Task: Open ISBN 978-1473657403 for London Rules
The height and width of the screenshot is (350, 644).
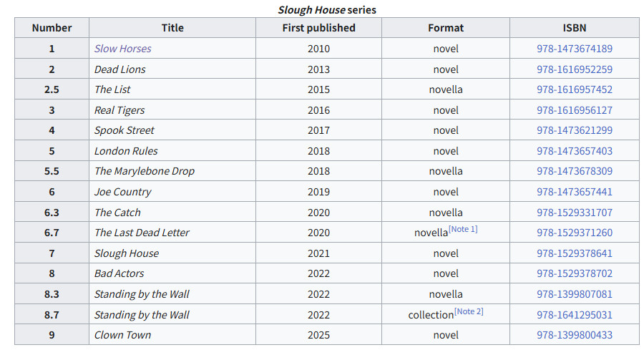Action: point(574,151)
